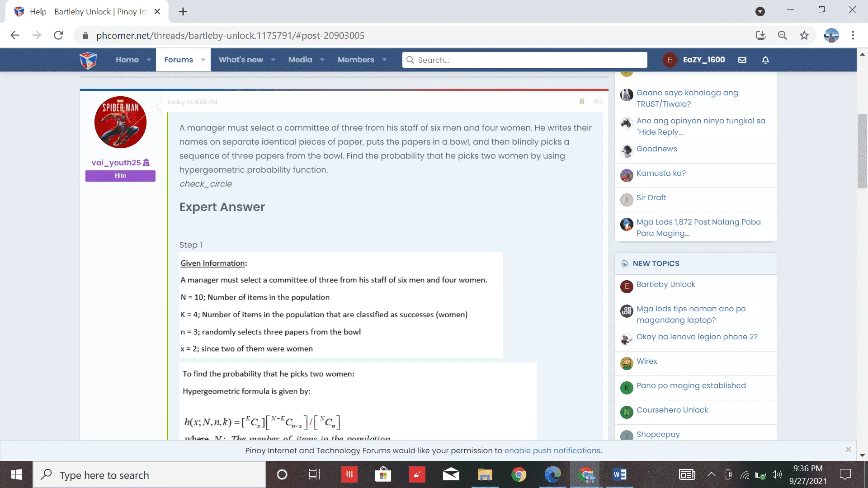868x488 pixels.
Task: Open a new browser tab
Action: [183, 12]
